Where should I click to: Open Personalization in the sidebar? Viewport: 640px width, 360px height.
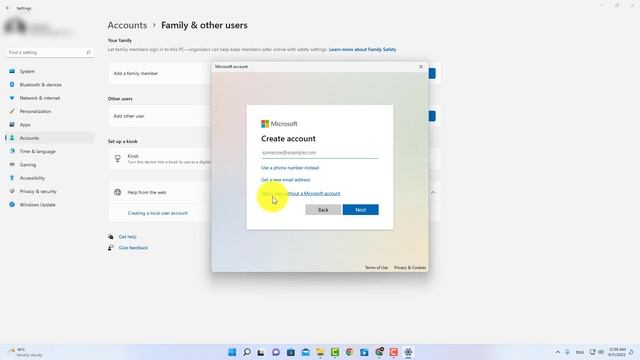[x=49, y=111]
